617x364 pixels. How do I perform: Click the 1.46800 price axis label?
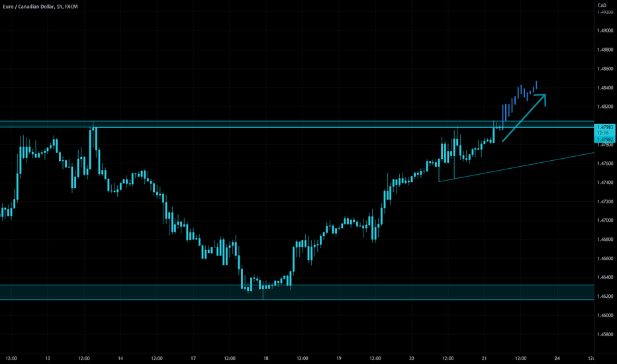tap(605, 240)
